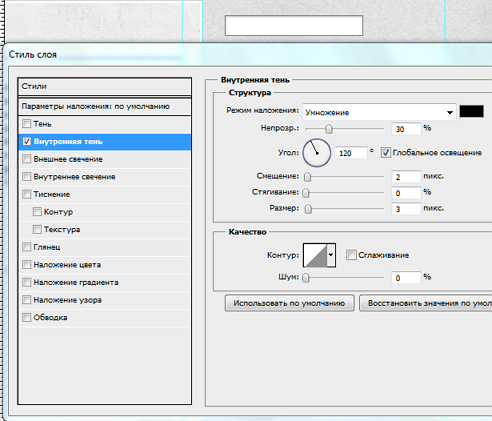The width and height of the screenshot is (492, 421).
Task: Click Использовать по умолчанию button
Action: (x=289, y=303)
